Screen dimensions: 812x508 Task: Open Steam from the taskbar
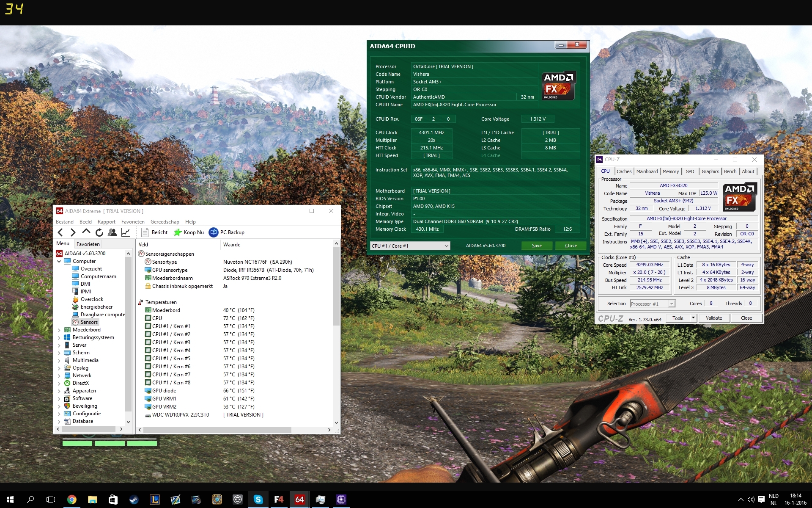(x=134, y=500)
